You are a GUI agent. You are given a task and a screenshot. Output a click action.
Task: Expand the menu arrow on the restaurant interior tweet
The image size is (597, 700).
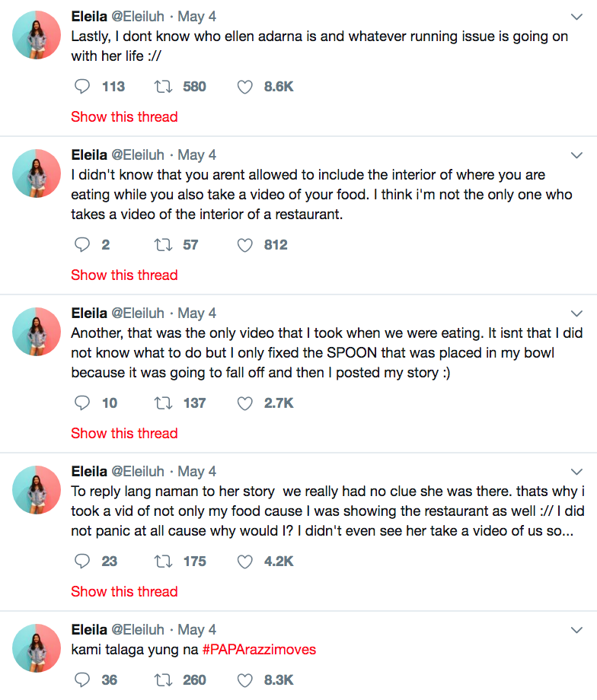pyautogui.click(x=576, y=155)
